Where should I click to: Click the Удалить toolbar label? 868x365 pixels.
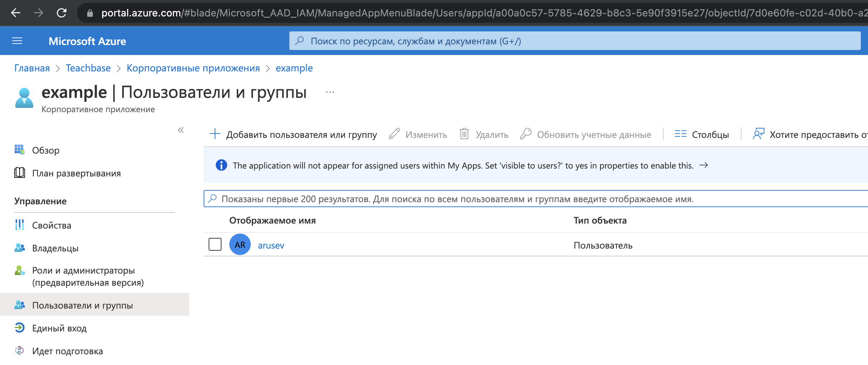tap(492, 135)
